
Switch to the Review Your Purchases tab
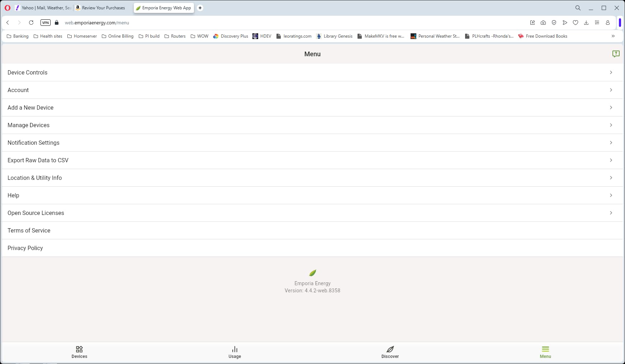[x=103, y=8]
